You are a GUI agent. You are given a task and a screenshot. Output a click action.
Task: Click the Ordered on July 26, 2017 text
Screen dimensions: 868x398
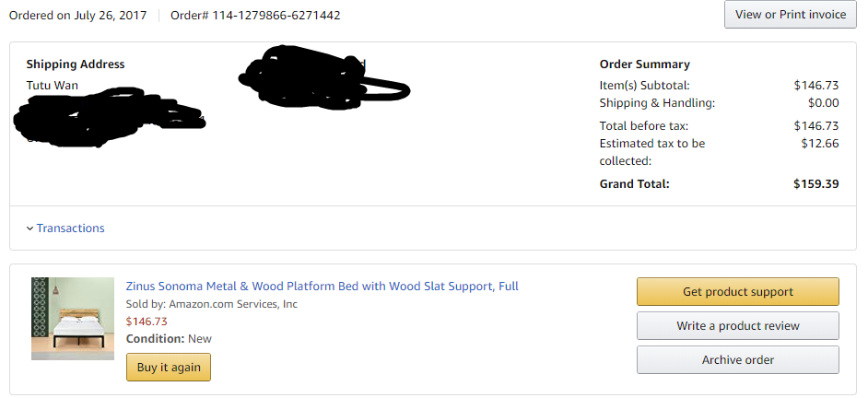pyautogui.click(x=77, y=16)
